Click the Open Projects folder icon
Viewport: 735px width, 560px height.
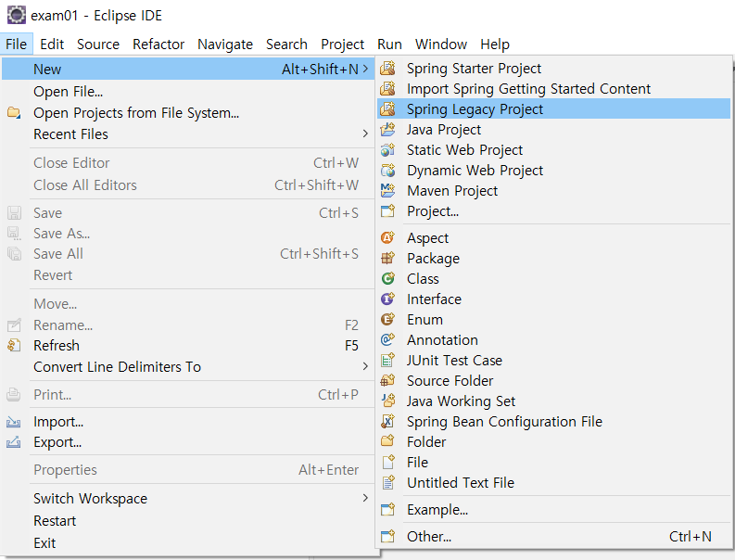14,112
